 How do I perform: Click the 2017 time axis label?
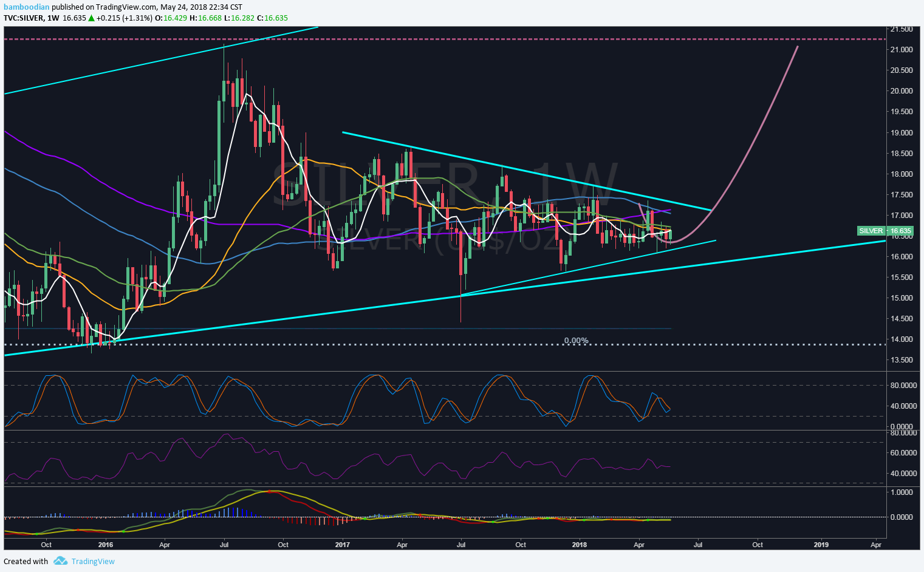[x=343, y=545]
